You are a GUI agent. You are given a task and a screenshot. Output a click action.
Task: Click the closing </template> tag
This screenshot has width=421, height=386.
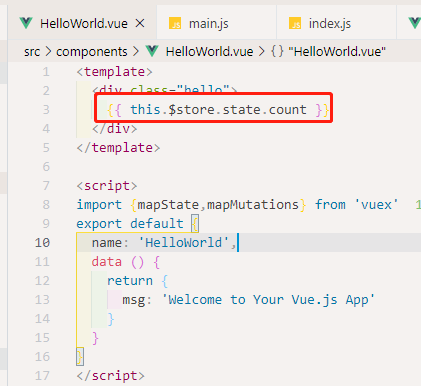point(118,148)
